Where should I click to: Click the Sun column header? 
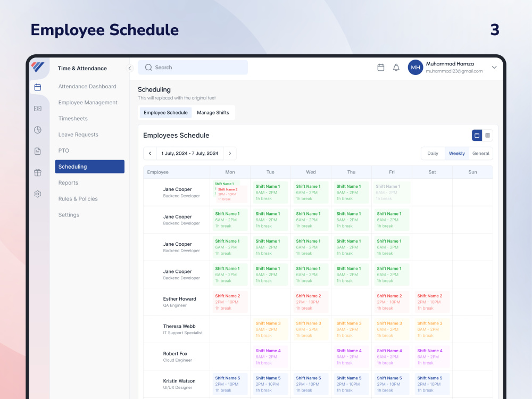(x=472, y=172)
